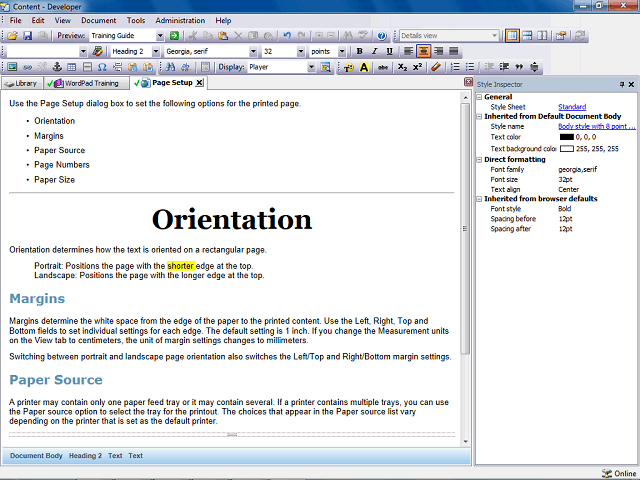
Task: Apply subscript formatting
Action: coord(402,67)
